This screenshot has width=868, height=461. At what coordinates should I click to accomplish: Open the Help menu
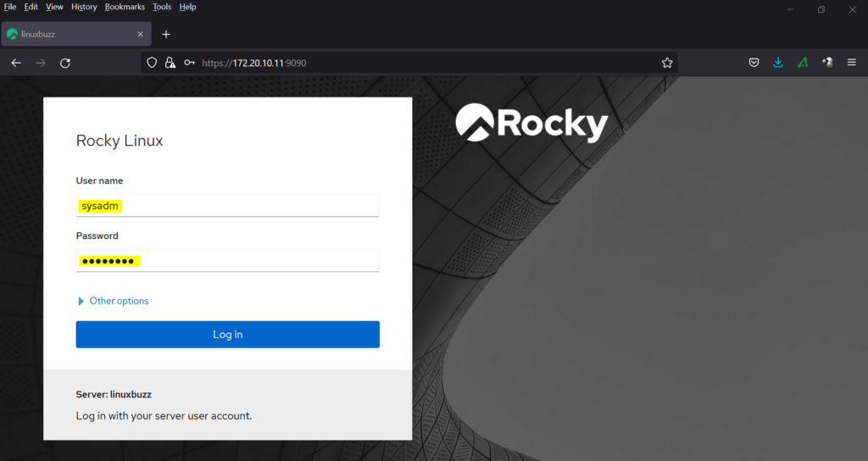(x=187, y=7)
